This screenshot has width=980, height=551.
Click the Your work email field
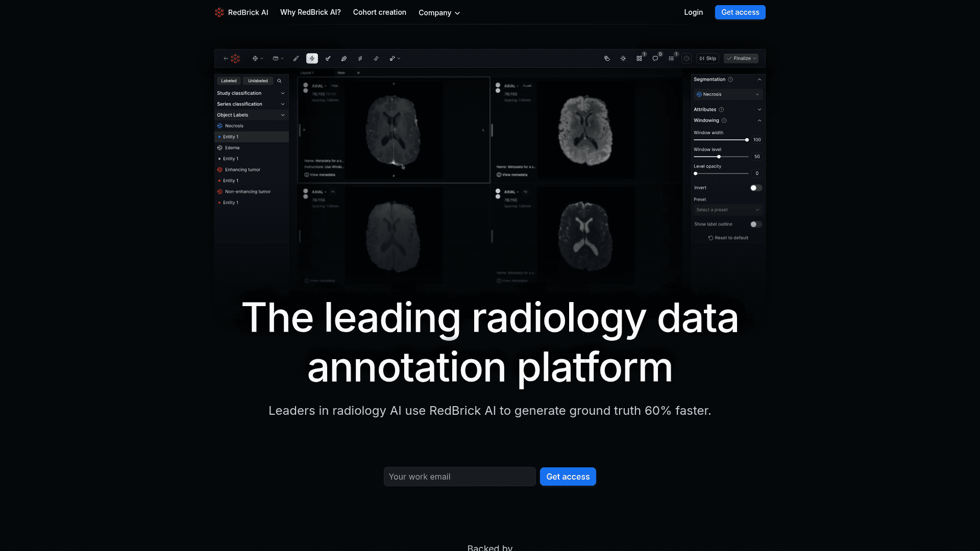pos(459,477)
